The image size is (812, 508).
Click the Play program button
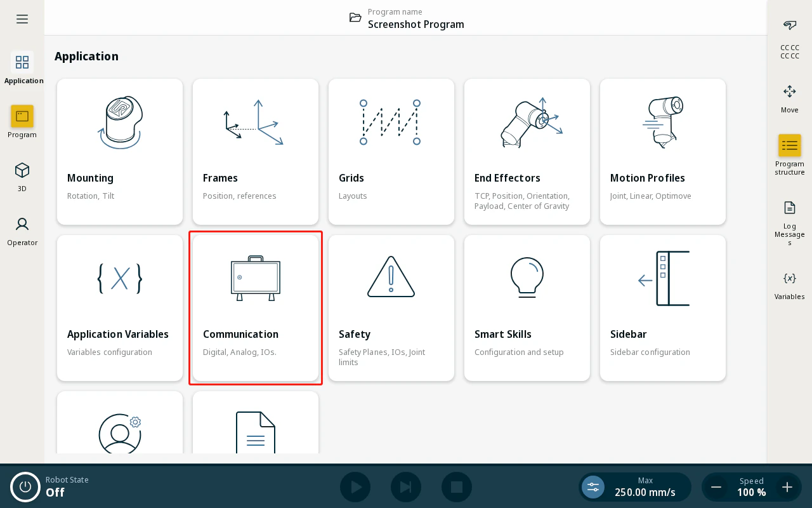tap(355, 487)
